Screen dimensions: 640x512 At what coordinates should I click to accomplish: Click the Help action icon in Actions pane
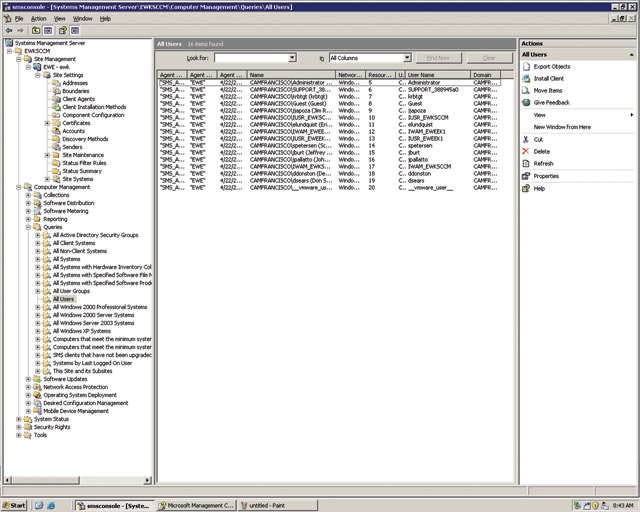pyautogui.click(x=526, y=189)
